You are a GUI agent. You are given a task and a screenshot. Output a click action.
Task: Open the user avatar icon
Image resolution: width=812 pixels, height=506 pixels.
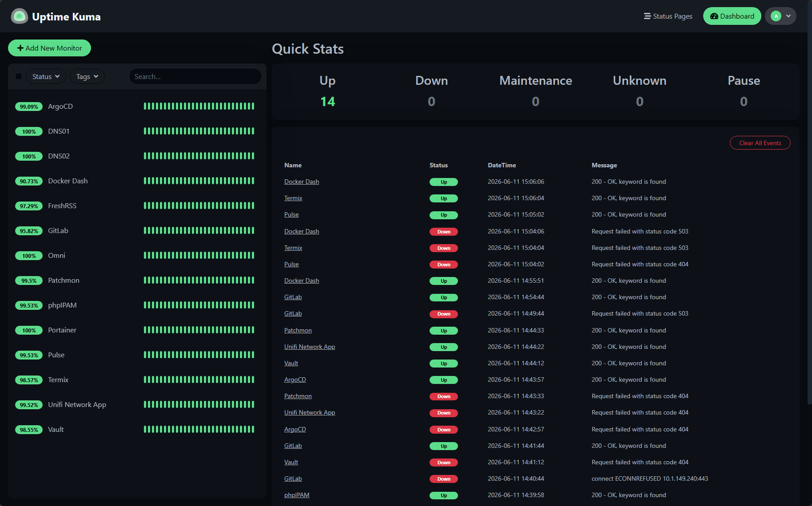click(776, 16)
